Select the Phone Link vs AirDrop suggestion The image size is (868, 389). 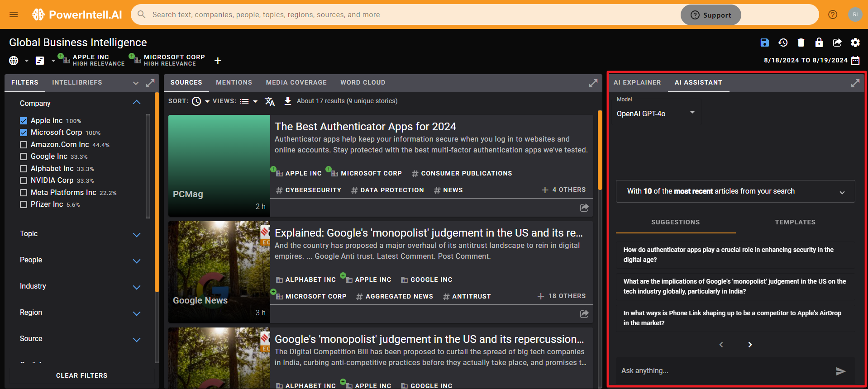click(x=735, y=318)
